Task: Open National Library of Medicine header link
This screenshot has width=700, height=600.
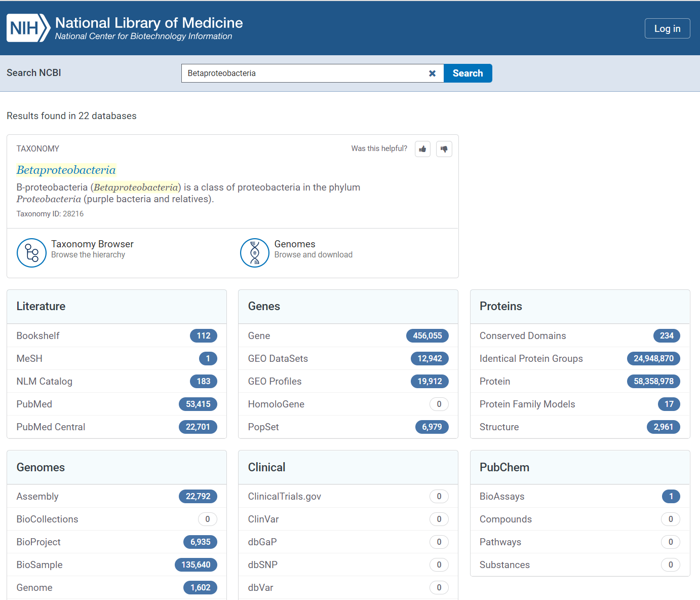Action: [149, 23]
